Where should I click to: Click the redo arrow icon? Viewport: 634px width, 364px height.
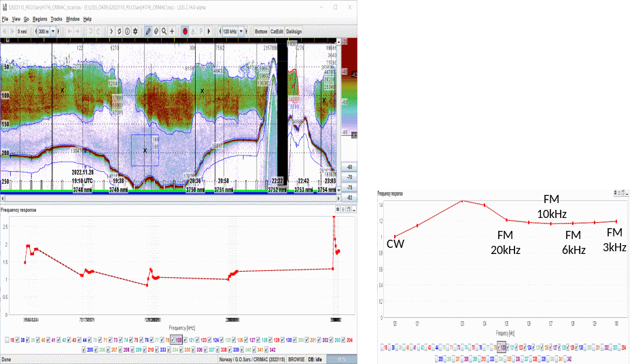point(99,31)
